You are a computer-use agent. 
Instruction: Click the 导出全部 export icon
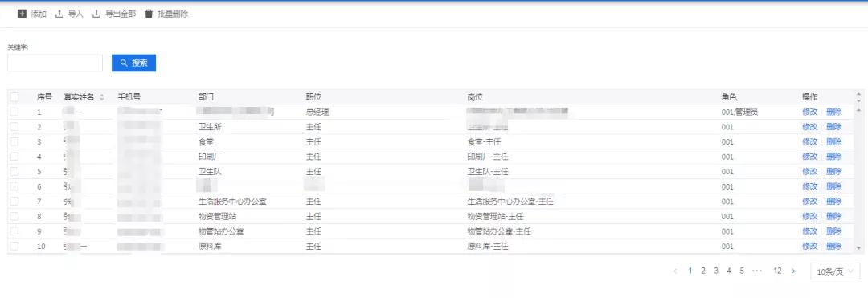(96, 14)
